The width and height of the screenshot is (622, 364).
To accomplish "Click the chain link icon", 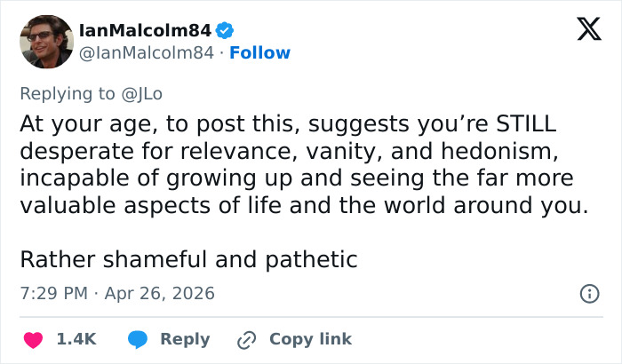I will pyautogui.click(x=246, y=339).
